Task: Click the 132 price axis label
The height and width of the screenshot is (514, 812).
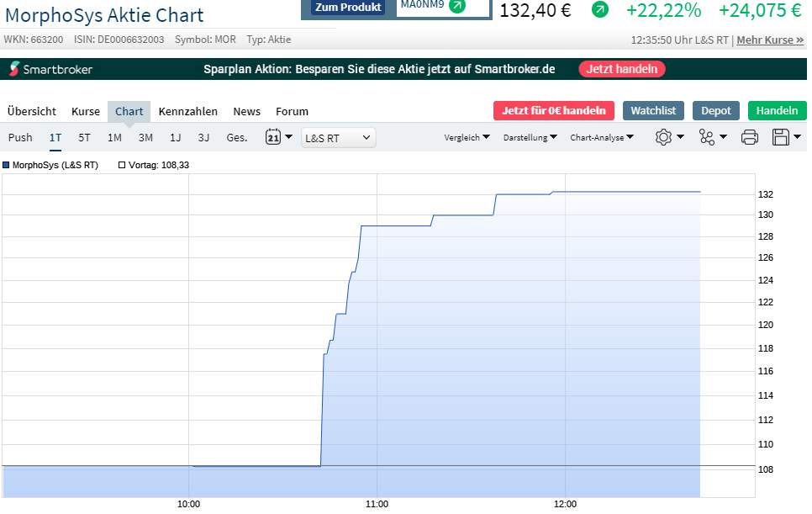Action: pyautogui.click(x=766, y=194)
